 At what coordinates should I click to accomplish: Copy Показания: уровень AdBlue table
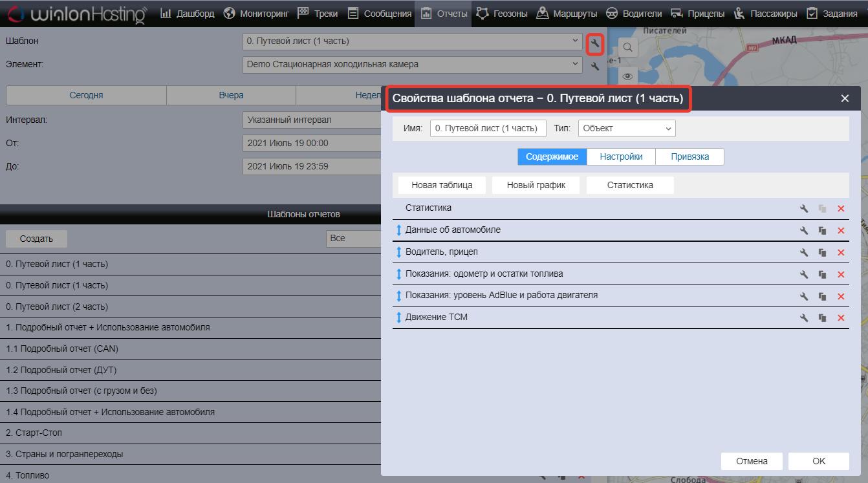[x=822, y=297]
